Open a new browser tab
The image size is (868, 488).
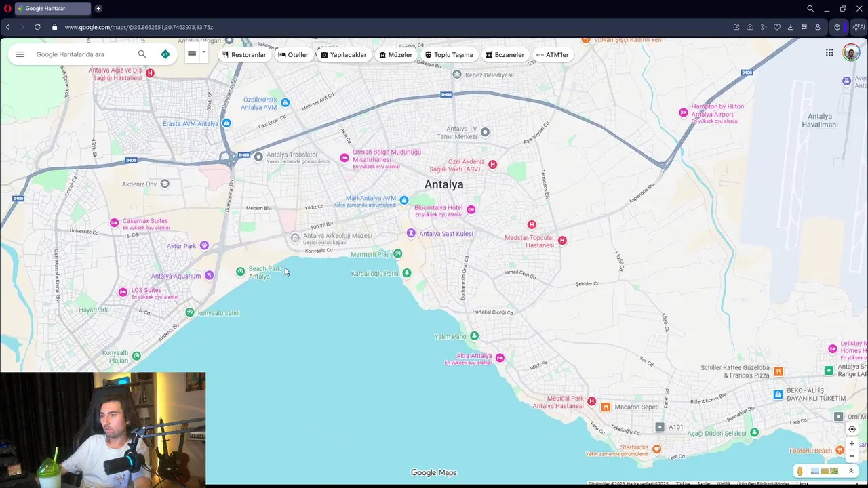[x=98, y=9]
